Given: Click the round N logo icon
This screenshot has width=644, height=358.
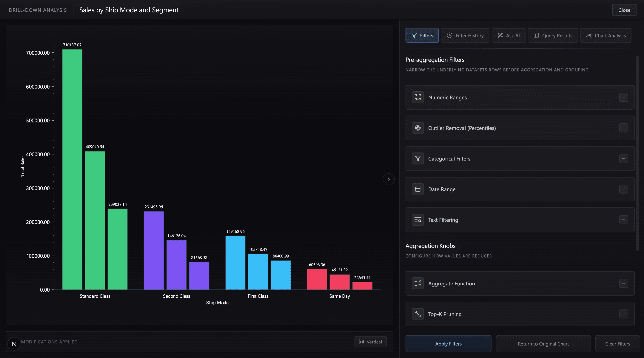Looking at the screenshot, I should coord(14,344).
